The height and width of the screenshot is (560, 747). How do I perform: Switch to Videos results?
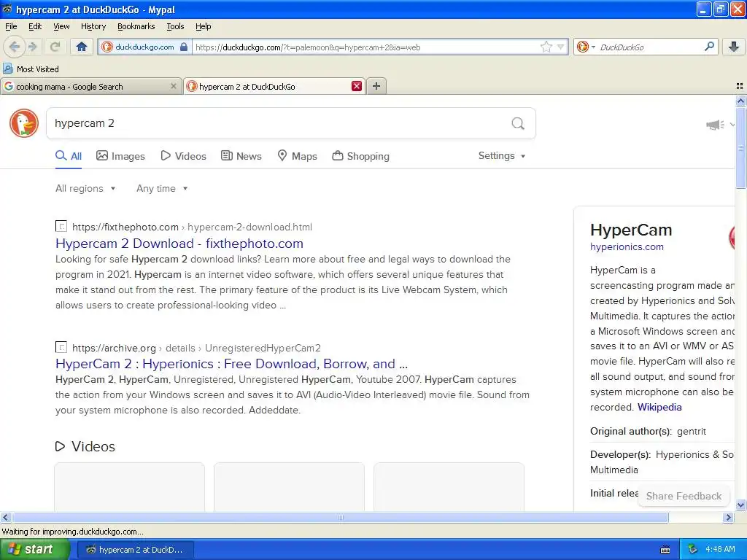coord(183,156)
